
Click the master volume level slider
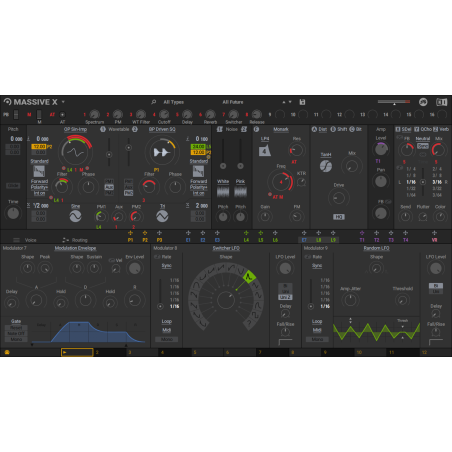click(x=394, y=102)
